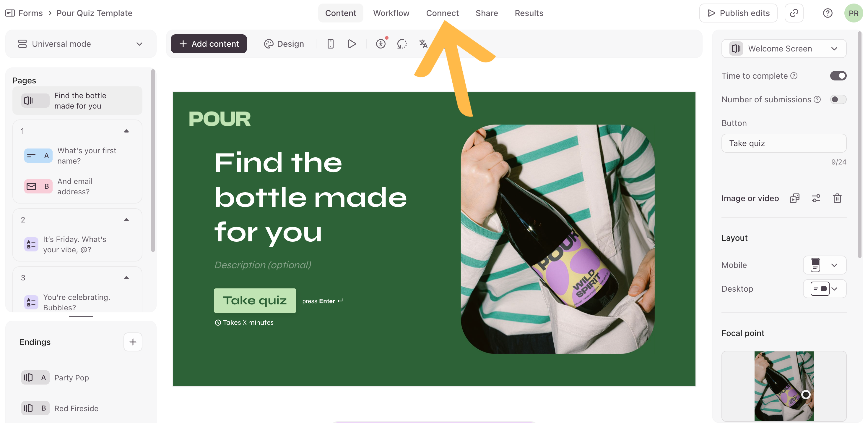The width and height of the screenshot is (868, 423).
Task: Enable Number of submissions toggle
Action: pyautogui.click(x=838, y=99)
